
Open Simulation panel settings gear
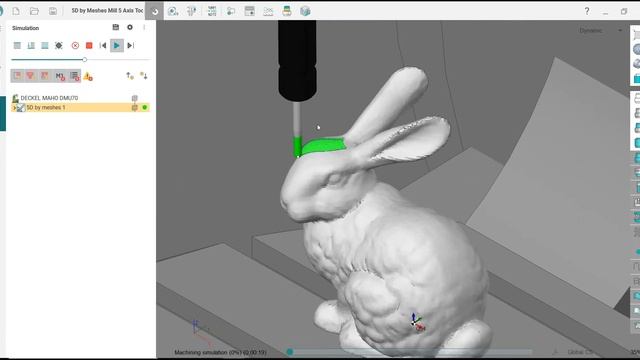point(130,27)
